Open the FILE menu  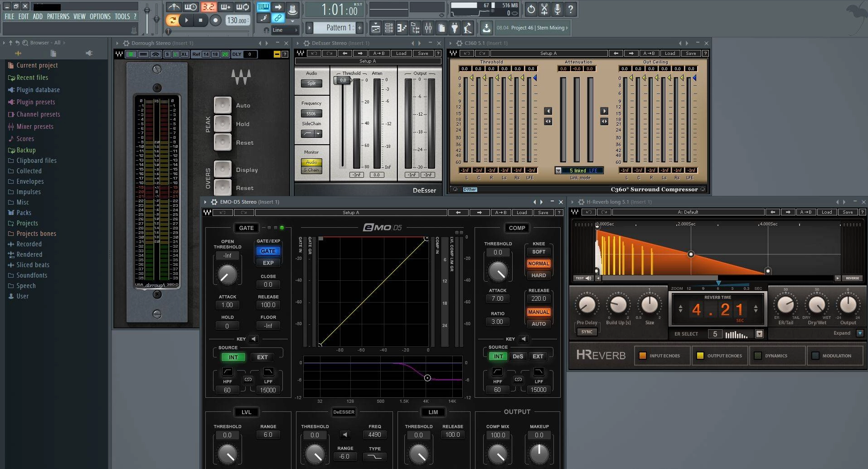(9, 16)
